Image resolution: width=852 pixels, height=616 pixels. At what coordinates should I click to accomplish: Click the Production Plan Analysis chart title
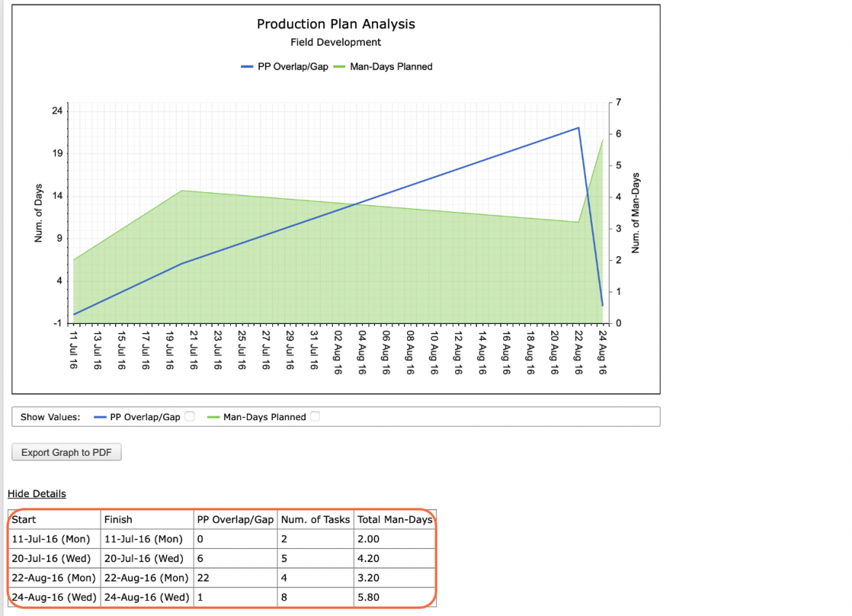click(336, 24)
